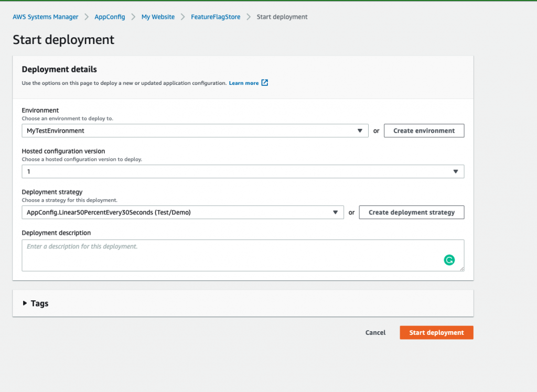Click the Deployment description label

coord(56,233)
